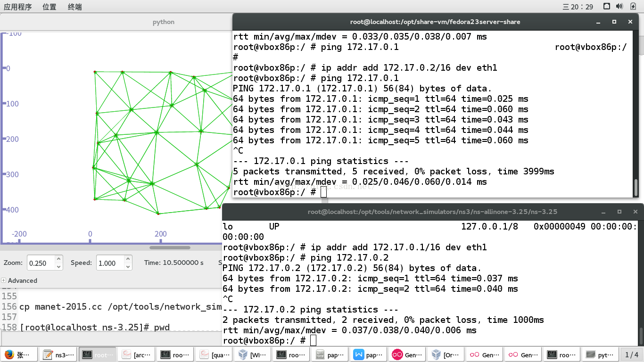Open the blue WPS pap… task

[369, 355]
